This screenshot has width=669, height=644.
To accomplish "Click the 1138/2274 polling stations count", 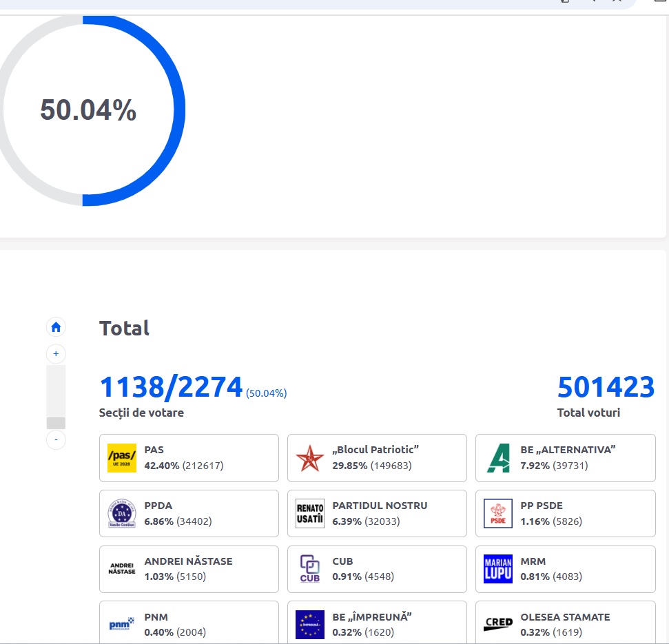I will [x=171, y=388].
